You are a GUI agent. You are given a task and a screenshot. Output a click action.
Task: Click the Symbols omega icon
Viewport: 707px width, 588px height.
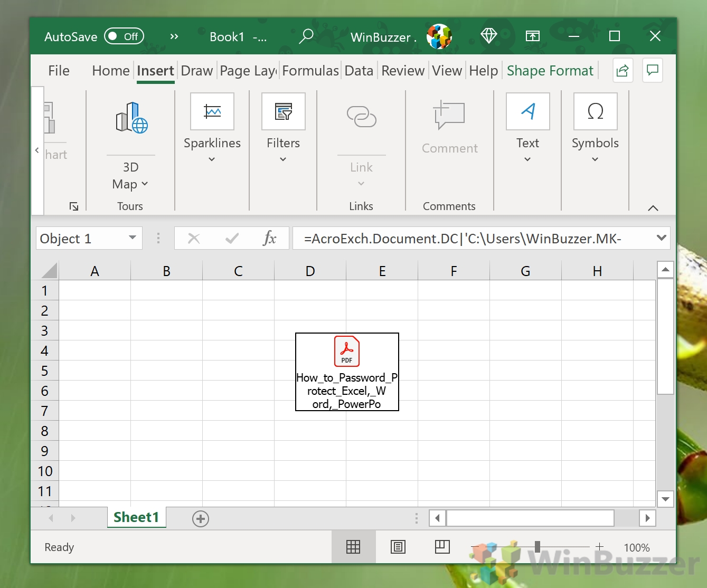(595, 111)
